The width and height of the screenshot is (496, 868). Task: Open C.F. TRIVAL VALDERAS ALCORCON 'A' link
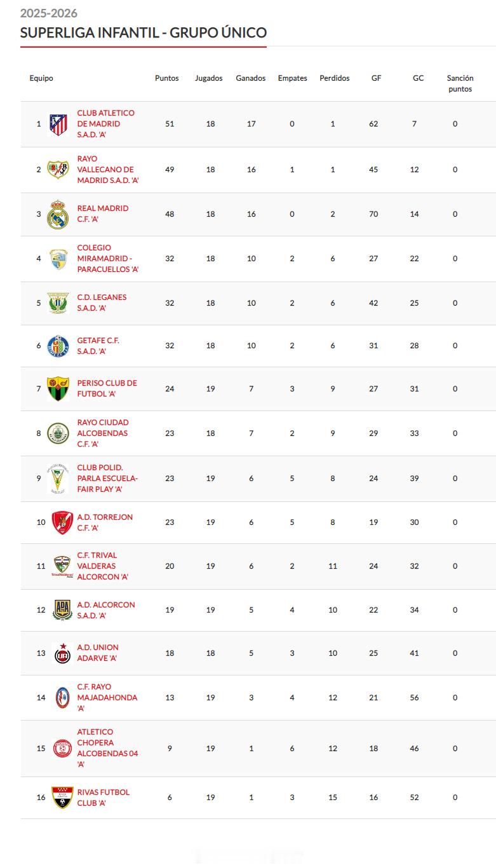103,566
